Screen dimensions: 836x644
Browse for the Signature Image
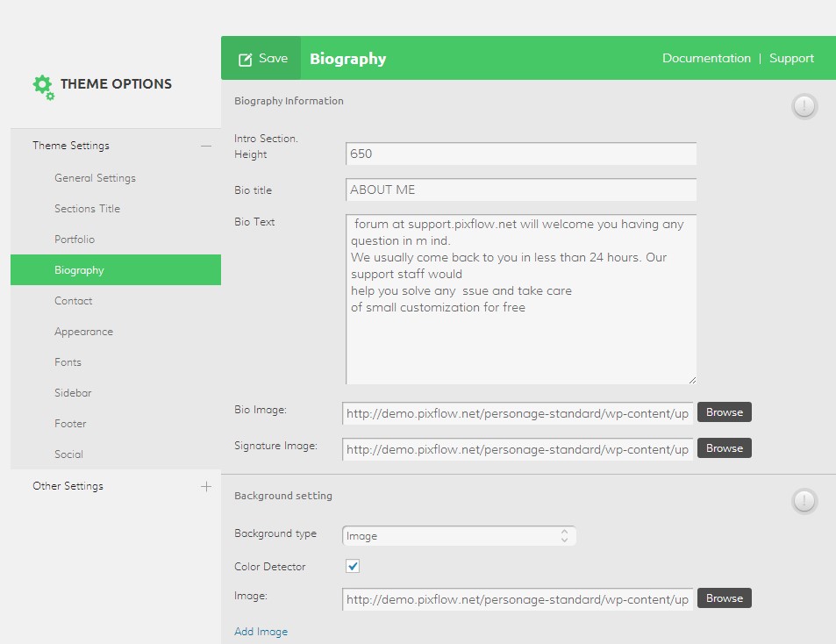click(724, 448)
